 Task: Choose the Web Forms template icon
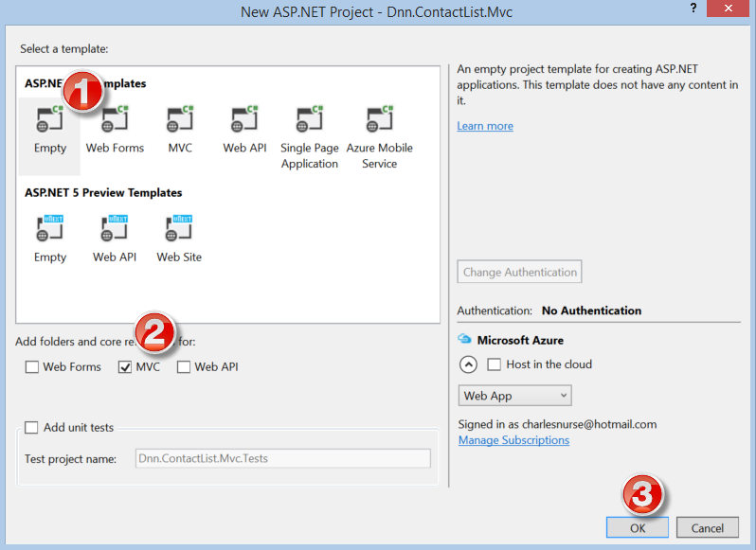pyautogui.click(x=115, y=119)
